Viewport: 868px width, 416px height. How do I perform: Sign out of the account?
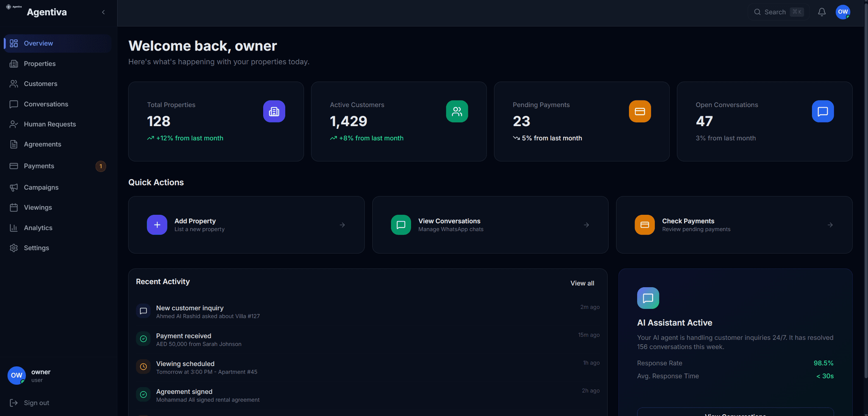[36, 402]
